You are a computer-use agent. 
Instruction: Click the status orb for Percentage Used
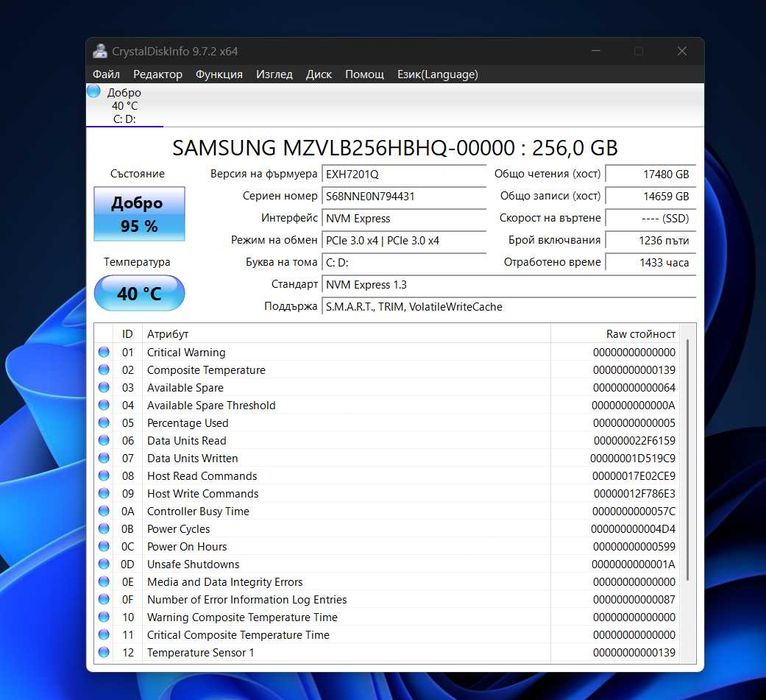[104, 423]
